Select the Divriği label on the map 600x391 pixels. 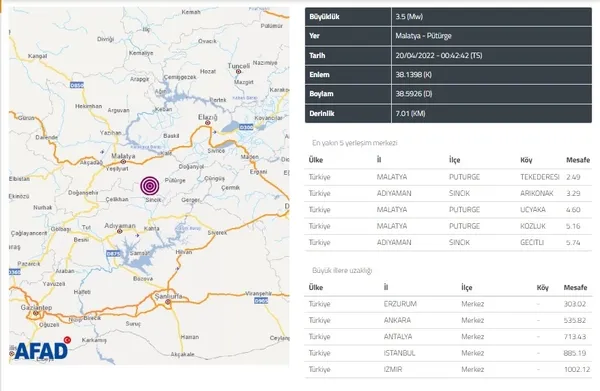[106, 39]
